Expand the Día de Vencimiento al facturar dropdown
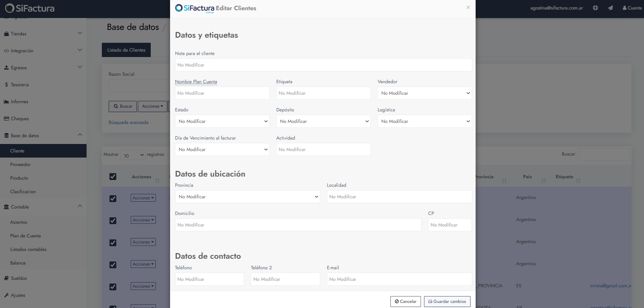 222,149
